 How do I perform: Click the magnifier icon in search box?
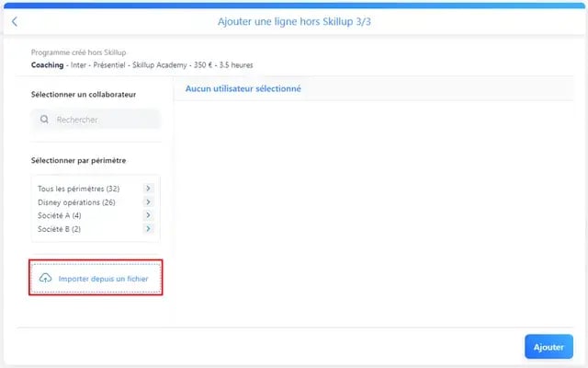[x=44, y=120]
